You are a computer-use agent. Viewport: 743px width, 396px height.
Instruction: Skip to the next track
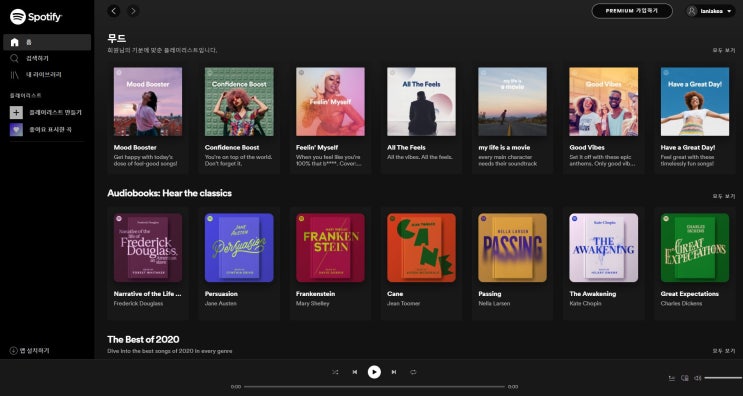394,372
